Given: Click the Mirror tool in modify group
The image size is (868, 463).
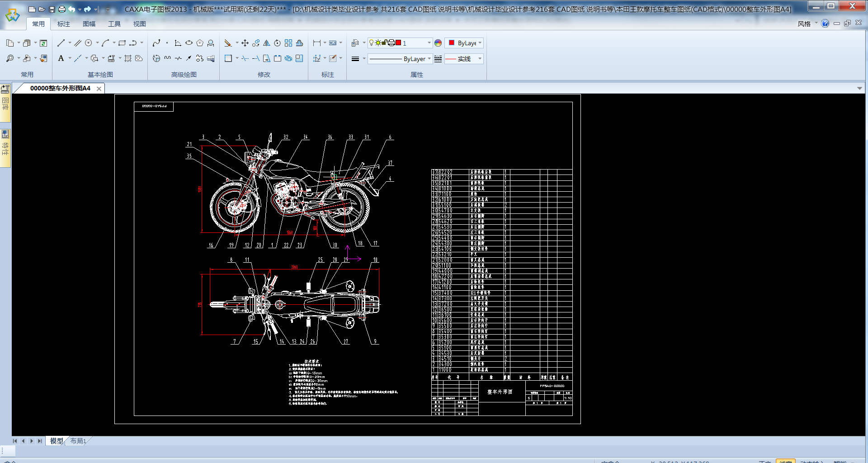Looking at the screenshot, I should pyautogui.click(x=267, y=43).
